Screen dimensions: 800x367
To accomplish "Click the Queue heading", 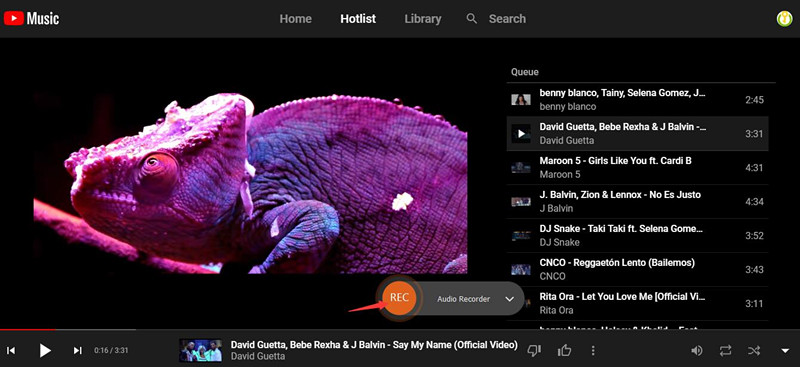I will point(524,72).
